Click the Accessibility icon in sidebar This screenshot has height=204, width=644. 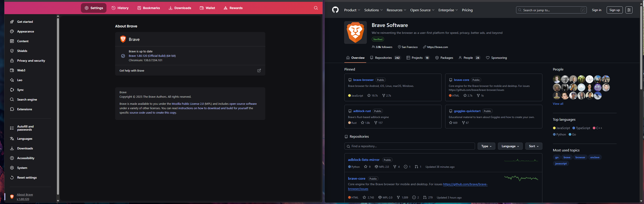click(x=12, y=158)
